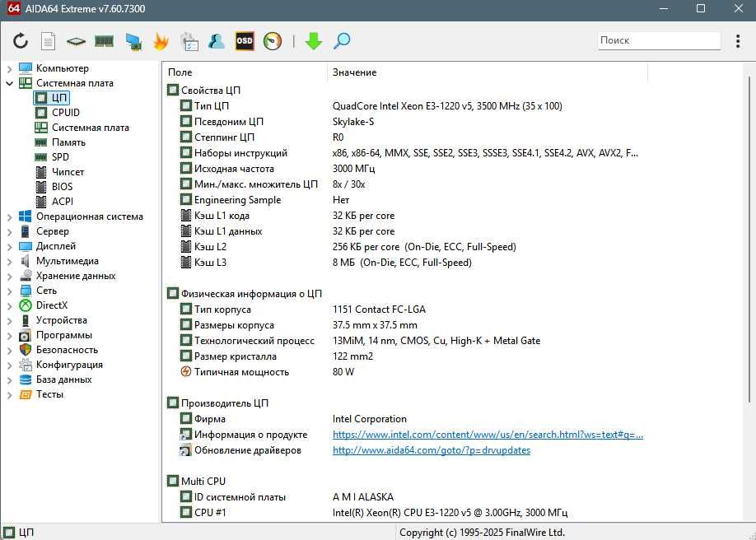Click the green download arrow icon

click(x=314, y=41)
